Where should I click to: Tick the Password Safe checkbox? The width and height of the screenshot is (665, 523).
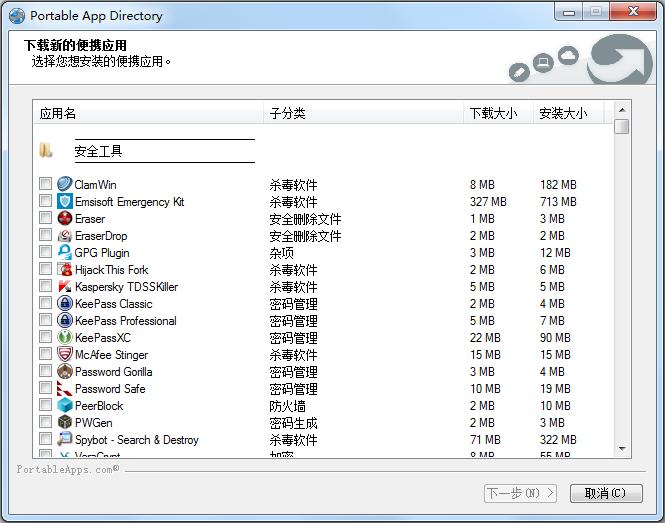click(x=45, y=388)
